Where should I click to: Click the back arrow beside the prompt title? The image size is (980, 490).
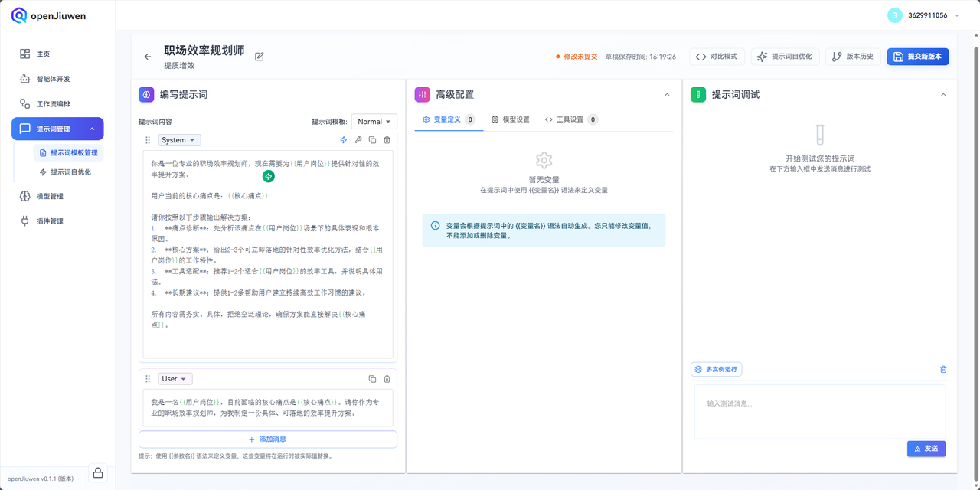(148, 55)
